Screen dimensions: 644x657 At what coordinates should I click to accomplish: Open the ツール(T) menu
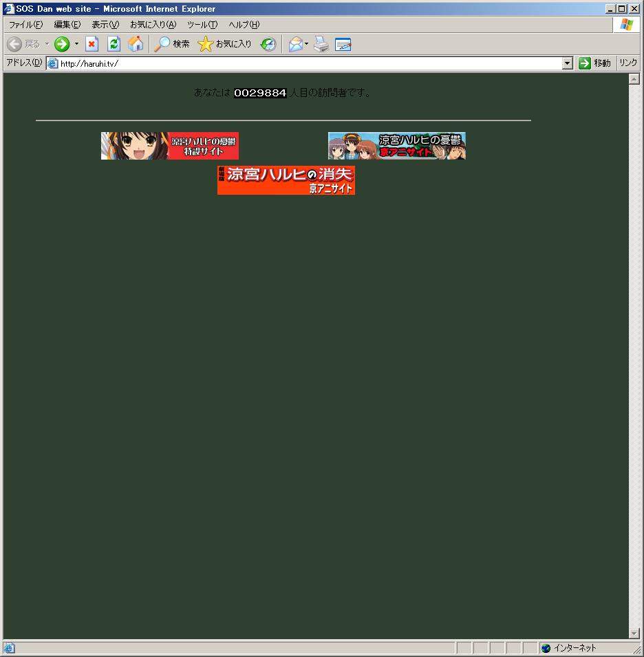(202, 25)
